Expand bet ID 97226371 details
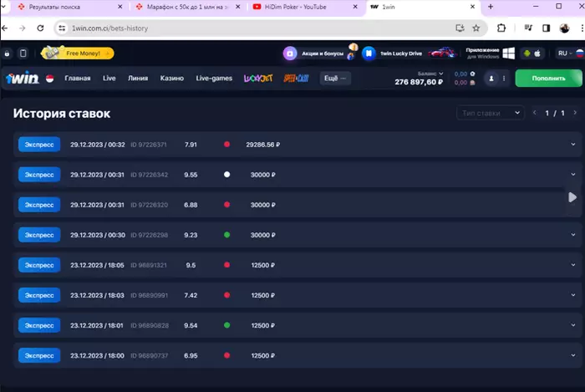The width and height of the screenshot is (585, 392). (573, 145)
